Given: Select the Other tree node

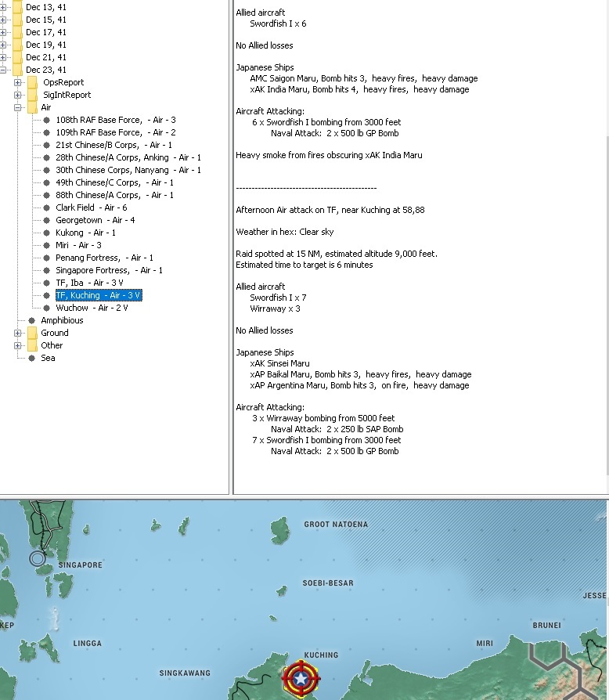Looking at the screenshot, I should coord(52,345).
